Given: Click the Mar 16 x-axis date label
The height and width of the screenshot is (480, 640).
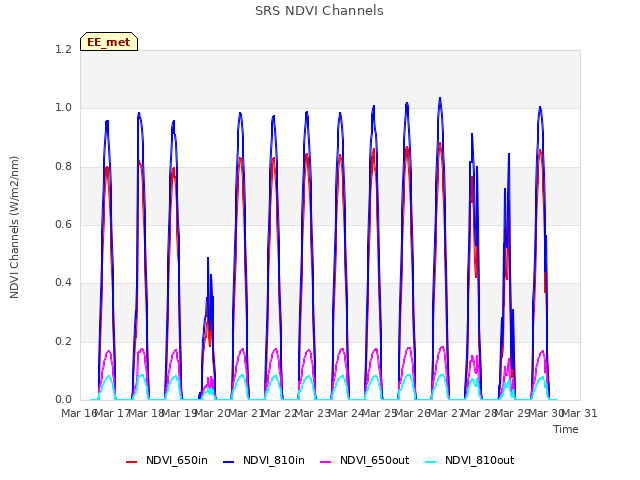Looking at the screenshot, I should 78,413.
